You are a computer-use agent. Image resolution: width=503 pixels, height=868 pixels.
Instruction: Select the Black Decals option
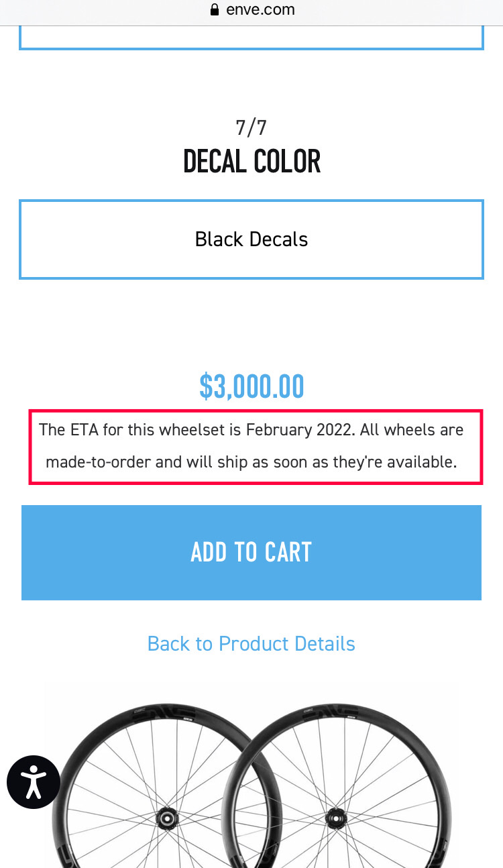[251, 239]
